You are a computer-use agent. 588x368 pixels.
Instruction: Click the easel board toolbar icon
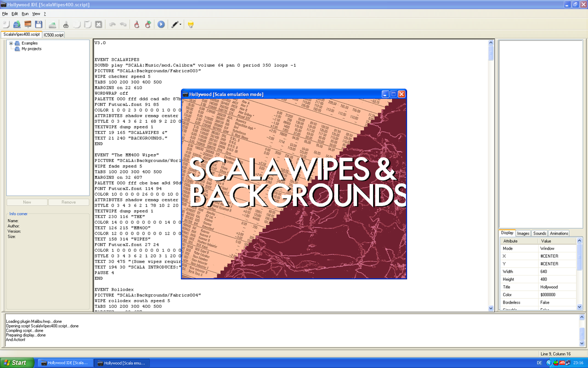[28, 24]
